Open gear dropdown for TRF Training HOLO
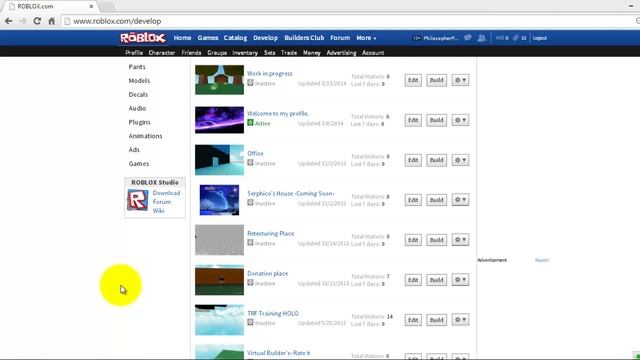This screenshot has width=640, height=360. (460, 320)
